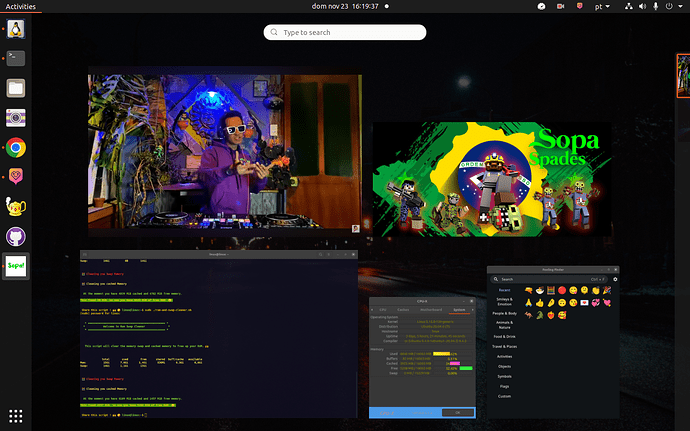Open the camera app in the dock

(x=16, y=117)
